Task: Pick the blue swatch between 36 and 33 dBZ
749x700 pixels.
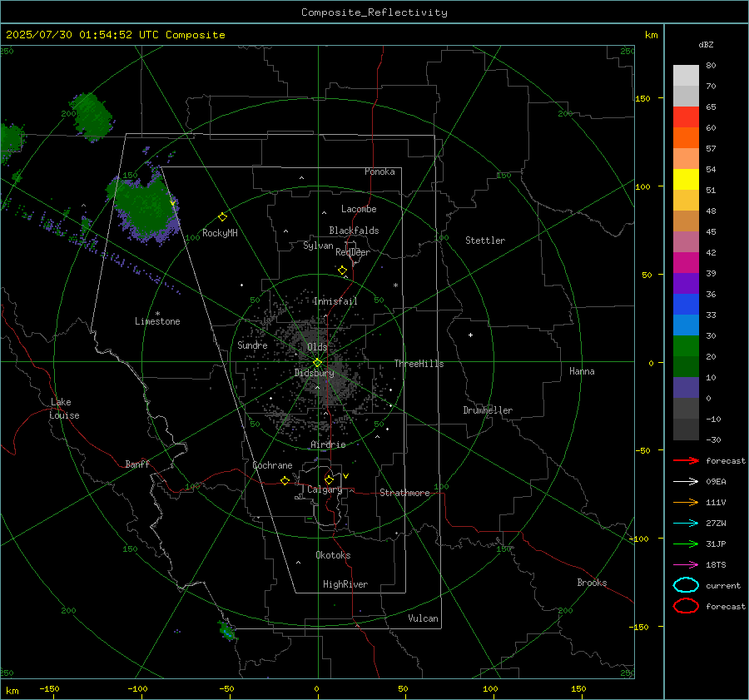Action: pyautogui.click(x=686, y=305)
